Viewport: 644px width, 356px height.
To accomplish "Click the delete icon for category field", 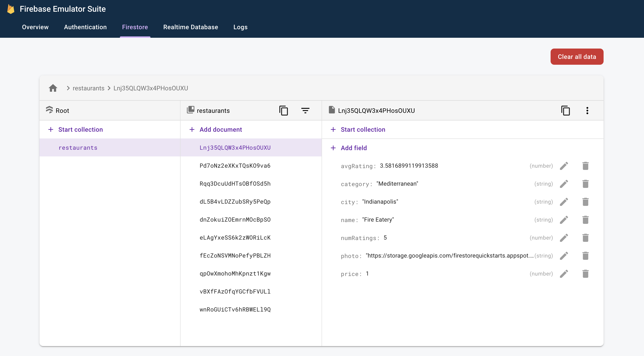I will click(585, 184).
